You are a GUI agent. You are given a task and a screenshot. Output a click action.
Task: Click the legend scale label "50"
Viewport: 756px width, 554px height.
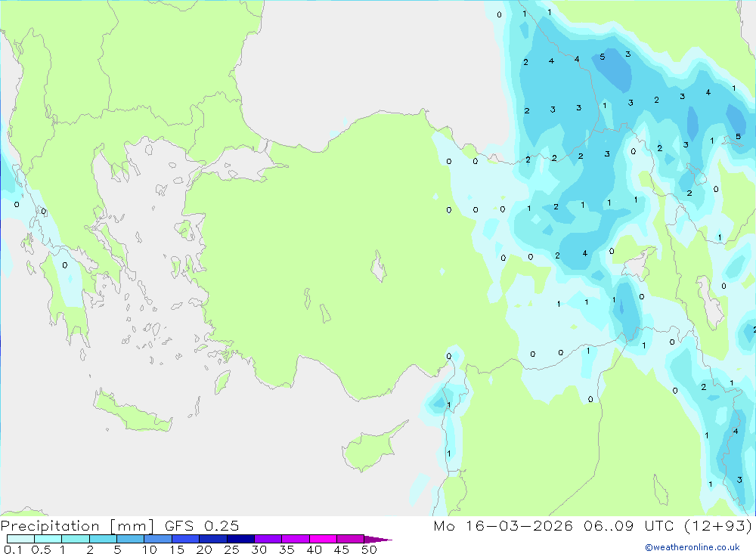369,549
